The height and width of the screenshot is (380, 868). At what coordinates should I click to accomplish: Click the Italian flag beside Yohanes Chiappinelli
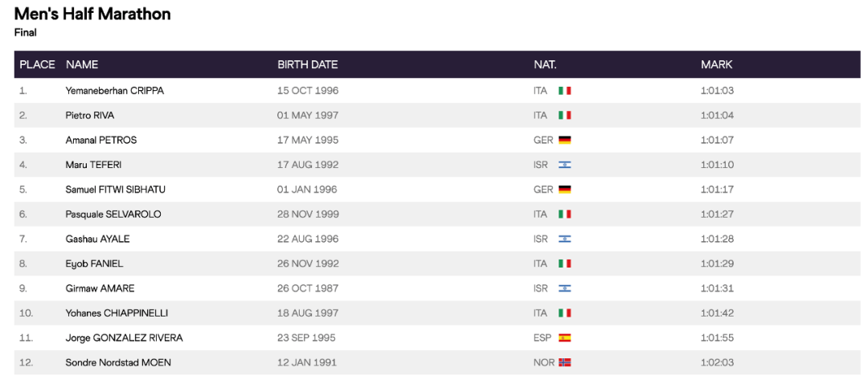pos(564,313)
